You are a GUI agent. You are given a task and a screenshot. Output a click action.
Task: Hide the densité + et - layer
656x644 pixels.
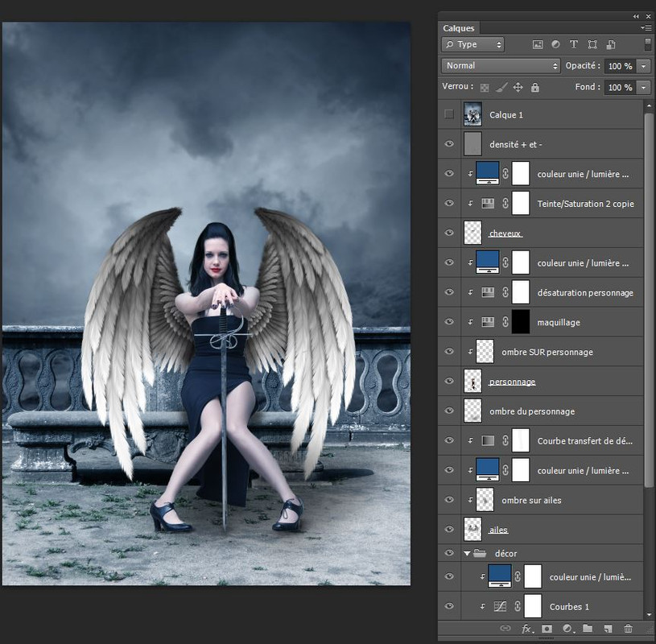(449, 143)
